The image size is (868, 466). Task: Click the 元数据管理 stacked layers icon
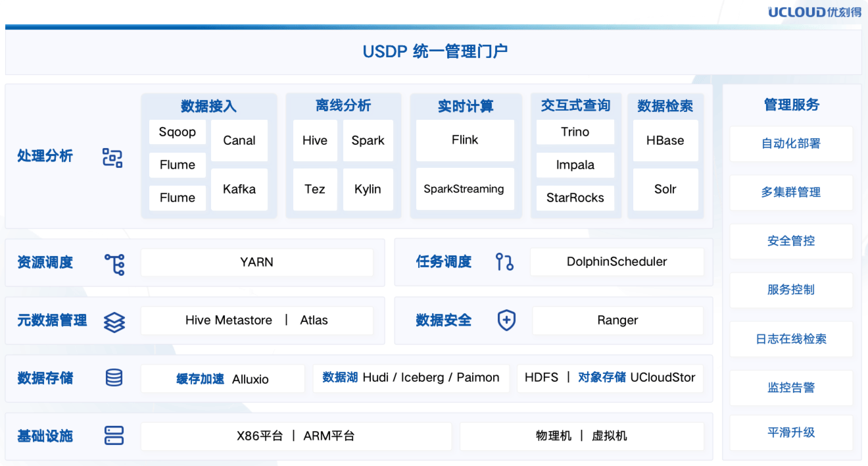pos(114,321)
